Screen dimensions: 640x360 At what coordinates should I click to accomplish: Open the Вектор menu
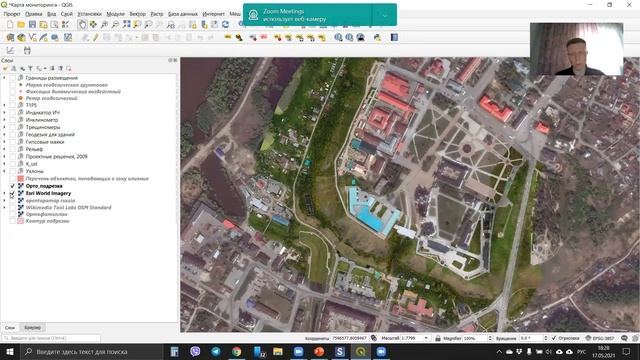click(137, 14)
